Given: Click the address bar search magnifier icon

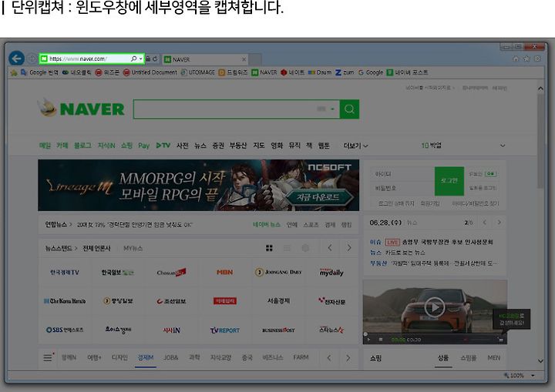Looking at the screenshot, I should pyautogui.click(x=134, y=59).
